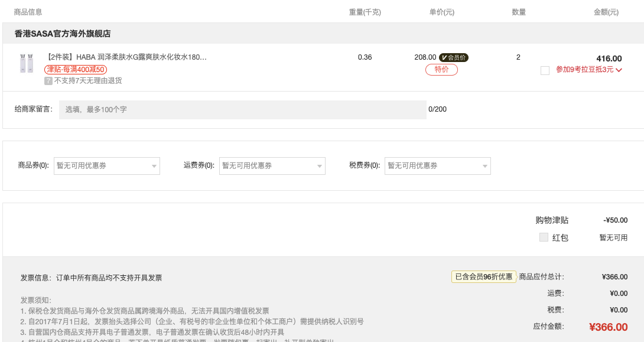Screen dimensions: 644x342
Task: Click the 金额(元) column header
Action: point(606,12)
